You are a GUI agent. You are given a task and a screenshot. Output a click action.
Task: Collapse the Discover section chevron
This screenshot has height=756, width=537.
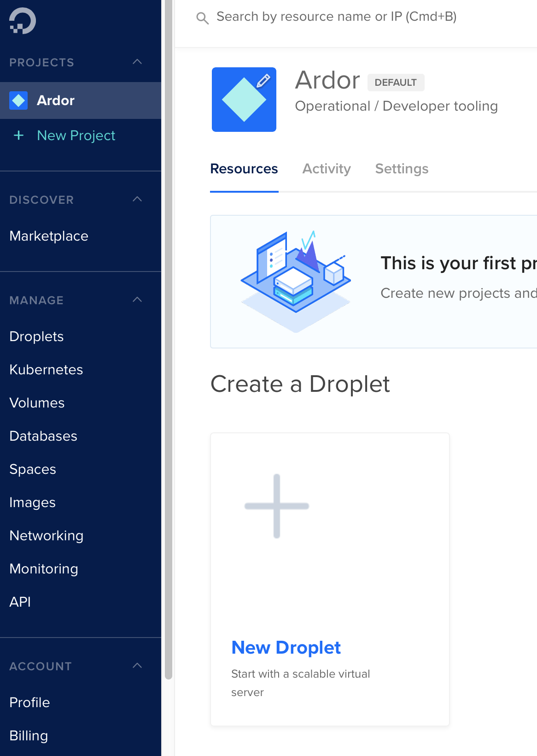(x=137, y=199)
